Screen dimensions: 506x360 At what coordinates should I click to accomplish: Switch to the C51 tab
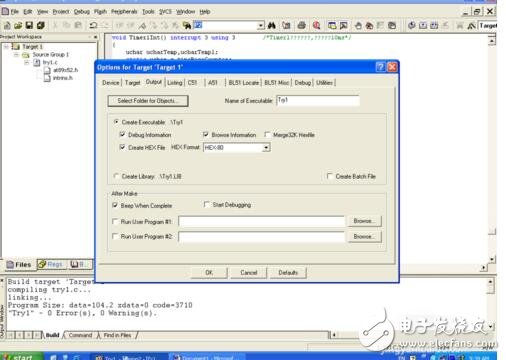[192, 83]
